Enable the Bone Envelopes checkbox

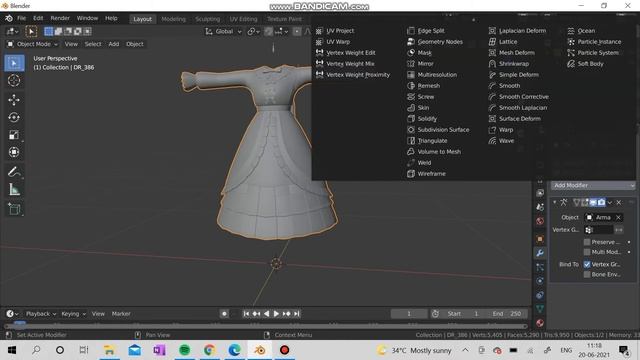pos(587,274)
